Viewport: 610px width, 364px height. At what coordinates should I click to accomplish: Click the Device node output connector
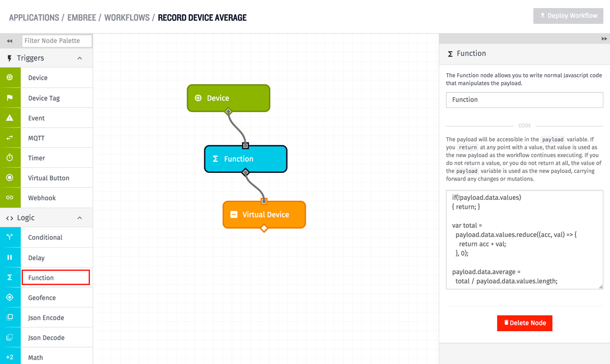(228, 111)
